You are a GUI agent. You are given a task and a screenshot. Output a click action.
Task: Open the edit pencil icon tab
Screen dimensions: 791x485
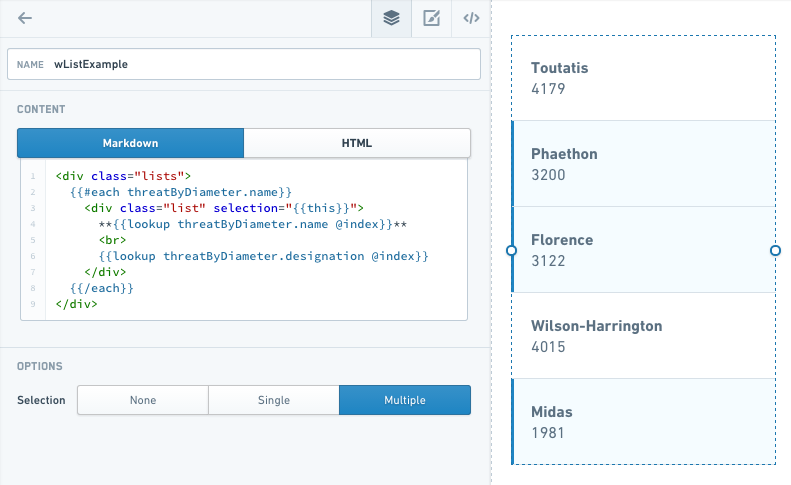(431, 18)
